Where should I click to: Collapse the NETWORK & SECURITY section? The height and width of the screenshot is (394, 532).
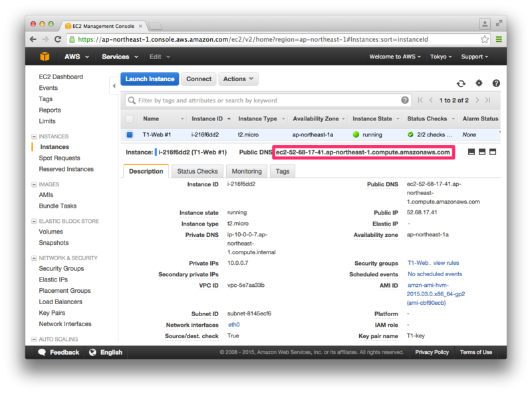[34, 258]
